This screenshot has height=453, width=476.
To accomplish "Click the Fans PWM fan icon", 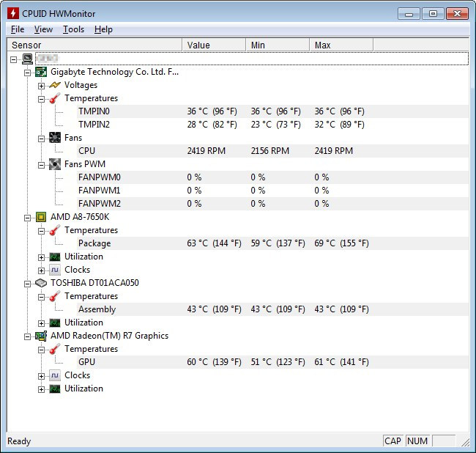I will click(x=55, y=164).
